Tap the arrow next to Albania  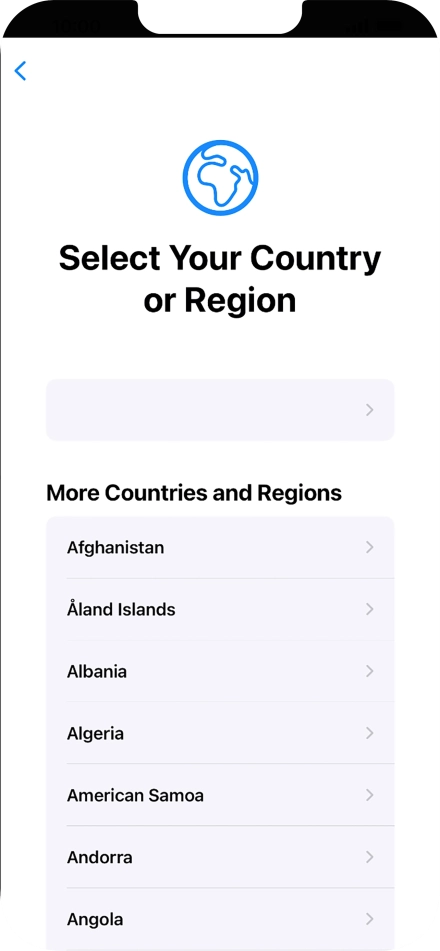pyautogui.click(x=370, y=671)
